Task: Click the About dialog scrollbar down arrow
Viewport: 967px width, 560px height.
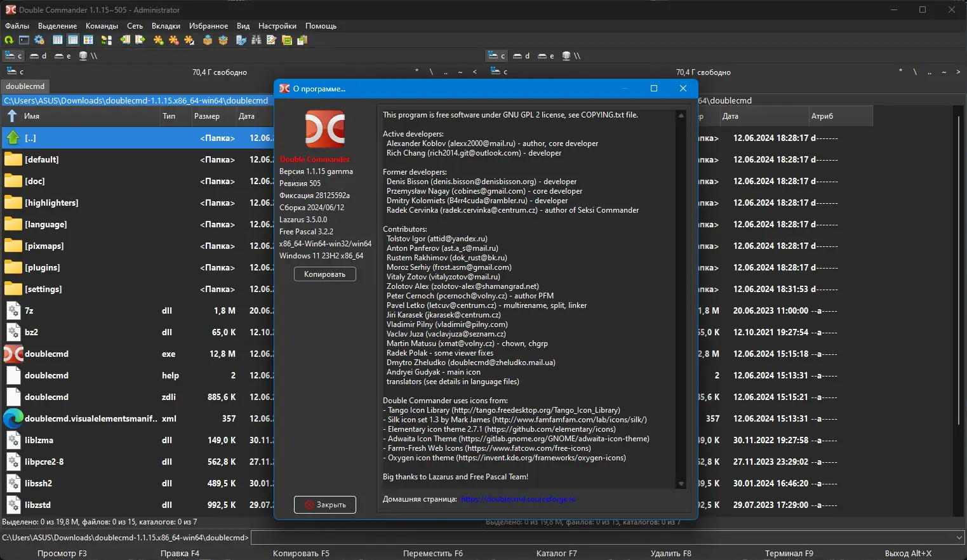Action: point(681,484)
